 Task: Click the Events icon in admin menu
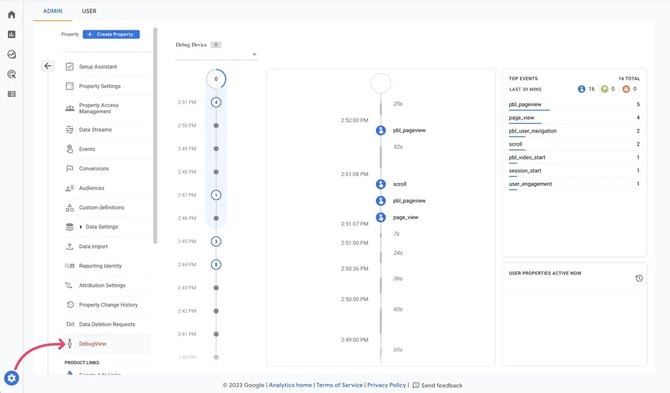click(70, 149)
